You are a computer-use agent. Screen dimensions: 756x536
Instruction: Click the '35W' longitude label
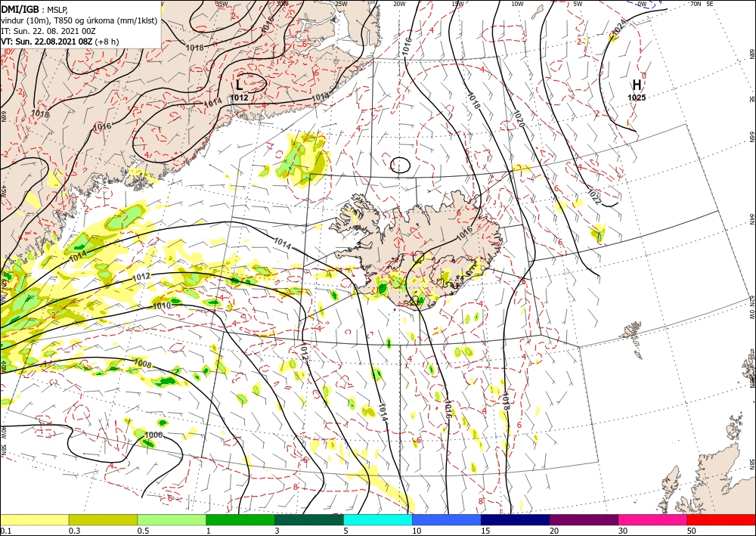[x=222, y=3]
